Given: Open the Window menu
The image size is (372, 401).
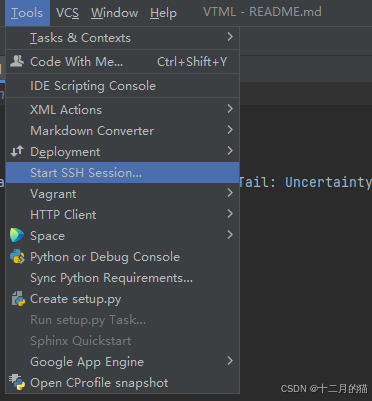Looking at the screenshot, I should point(114,13).
